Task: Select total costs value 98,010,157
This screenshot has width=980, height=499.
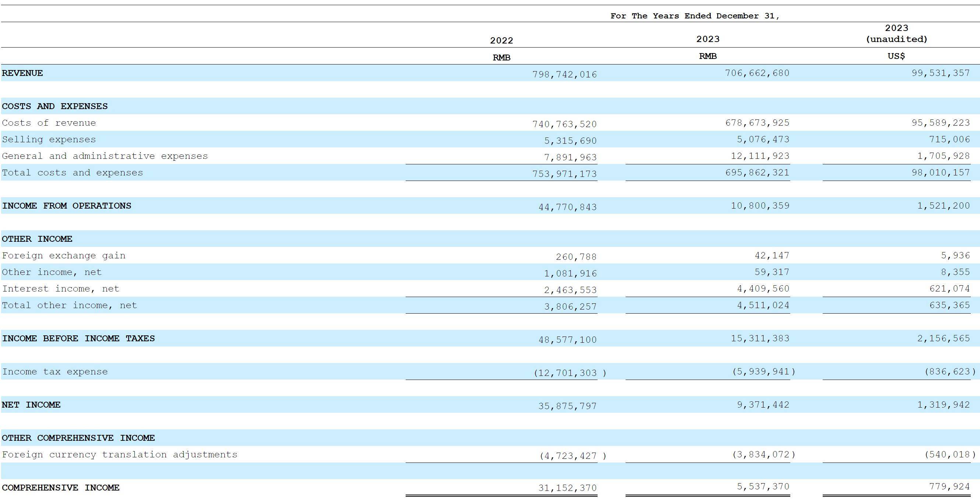Action: (x=941, y=173)
